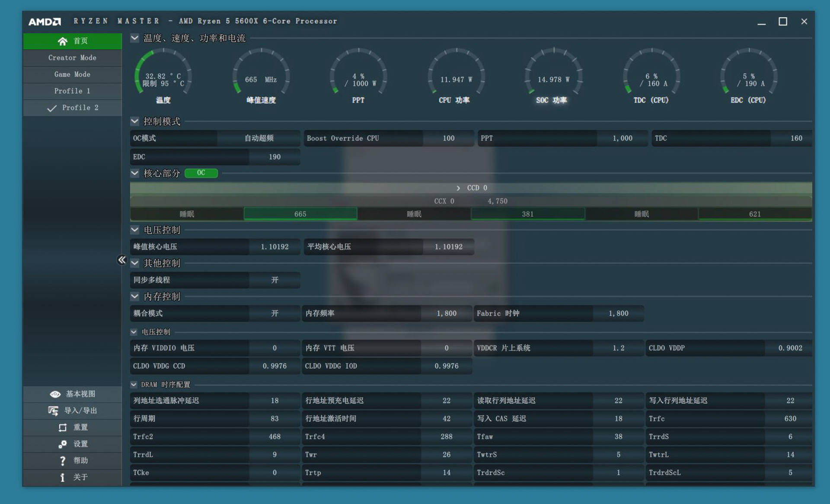Collapse the 核心部分 section
Image resolution: width=830 pixels, height=504 pixels.
[135, 173]
